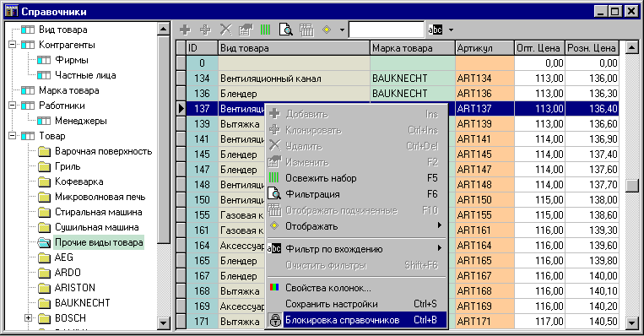644x336 pixels.
Task: Expand the BOSCH folder node
Action: [28, 317]
